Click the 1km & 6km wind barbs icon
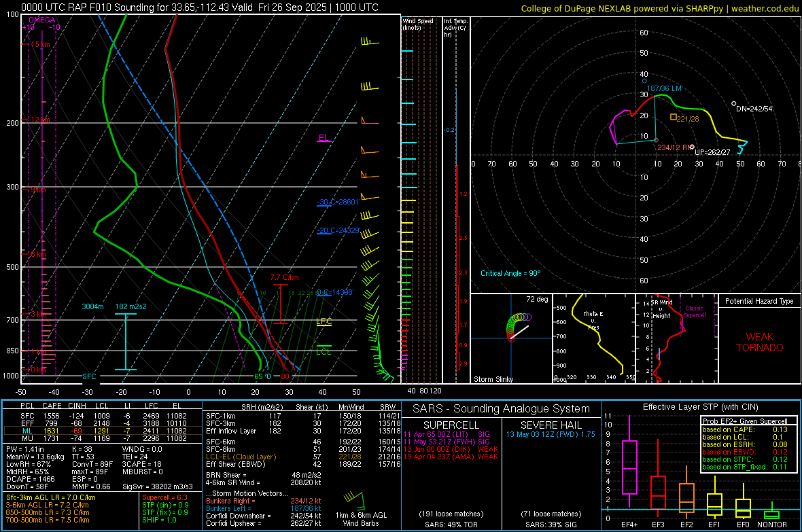 tap(354, 502)
